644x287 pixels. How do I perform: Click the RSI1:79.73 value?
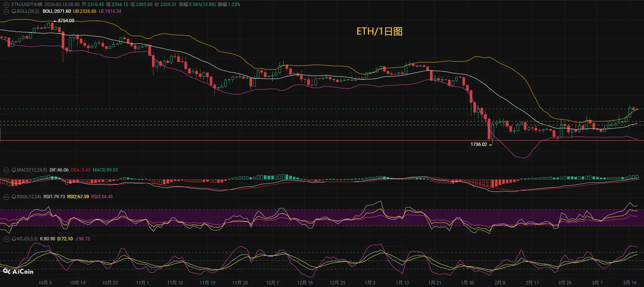click(x=54, y=197)
